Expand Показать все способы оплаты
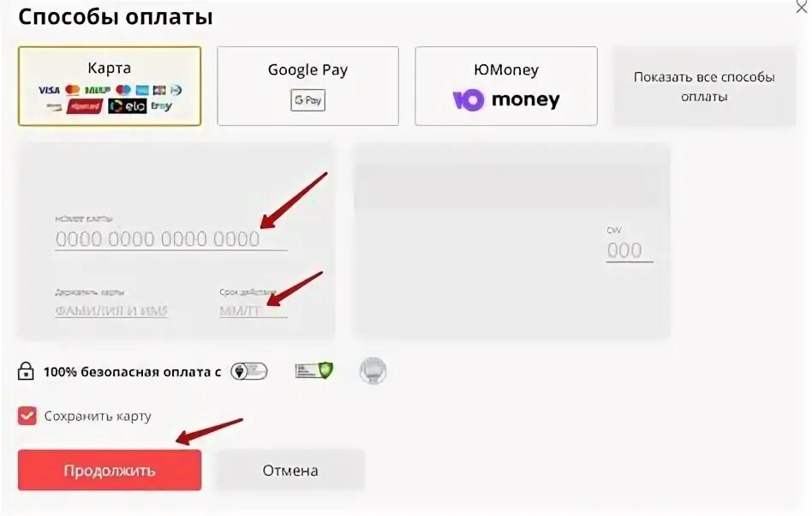The width and height of the screenshot is (812, 516). coord(704,87)
